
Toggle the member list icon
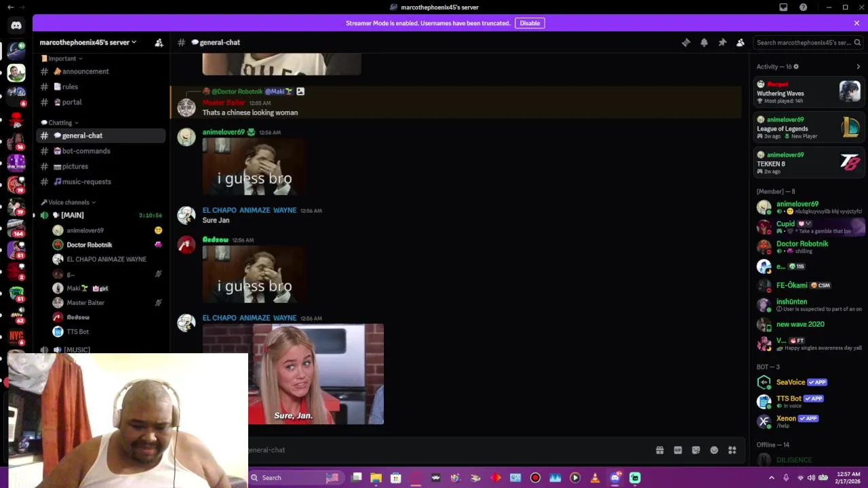(x=741, y=43)
